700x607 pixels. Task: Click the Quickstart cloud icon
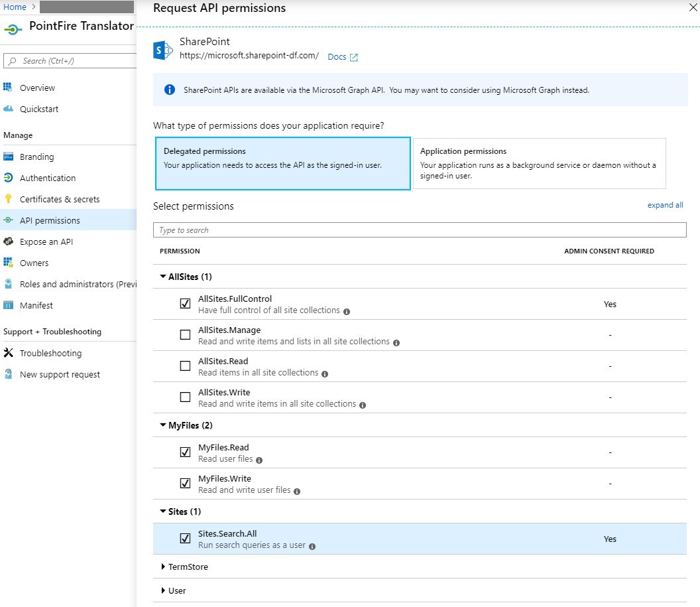(x=8, y=109)
